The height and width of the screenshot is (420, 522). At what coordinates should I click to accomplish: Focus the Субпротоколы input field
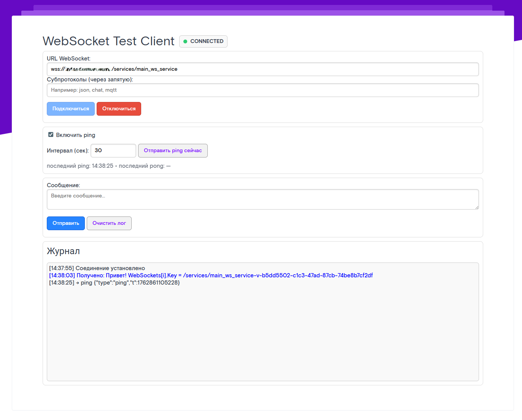(263, 90)
